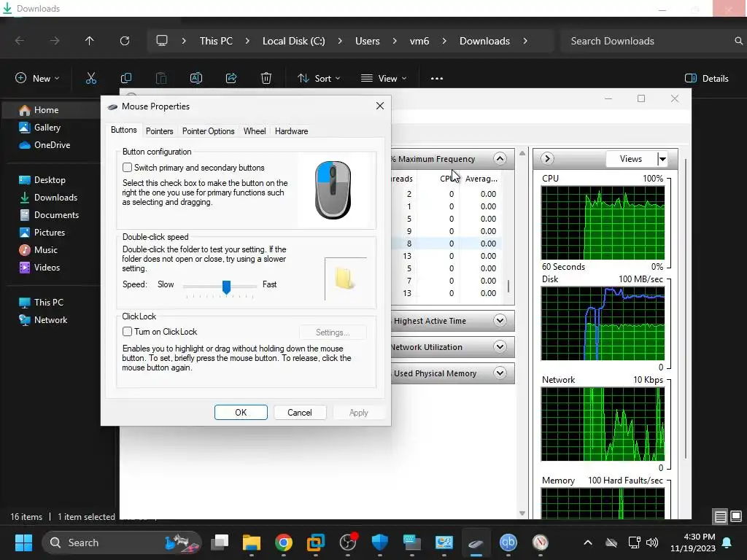This screenshot has height=560, width=747.
Task: Click the Share icon in Explorer toolbar
Action: (231, 78)
